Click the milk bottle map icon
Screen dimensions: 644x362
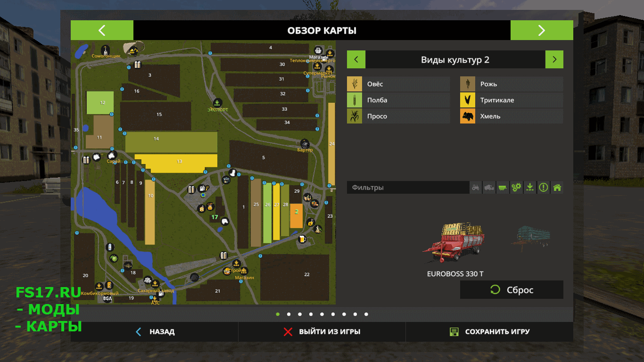[x=110, y=247]
